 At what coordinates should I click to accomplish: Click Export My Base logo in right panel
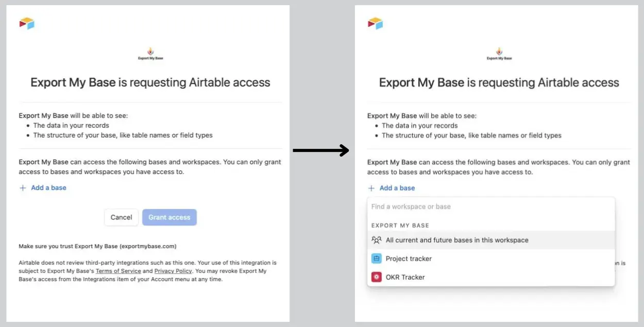pyautogui.click(x=499, y=53)
